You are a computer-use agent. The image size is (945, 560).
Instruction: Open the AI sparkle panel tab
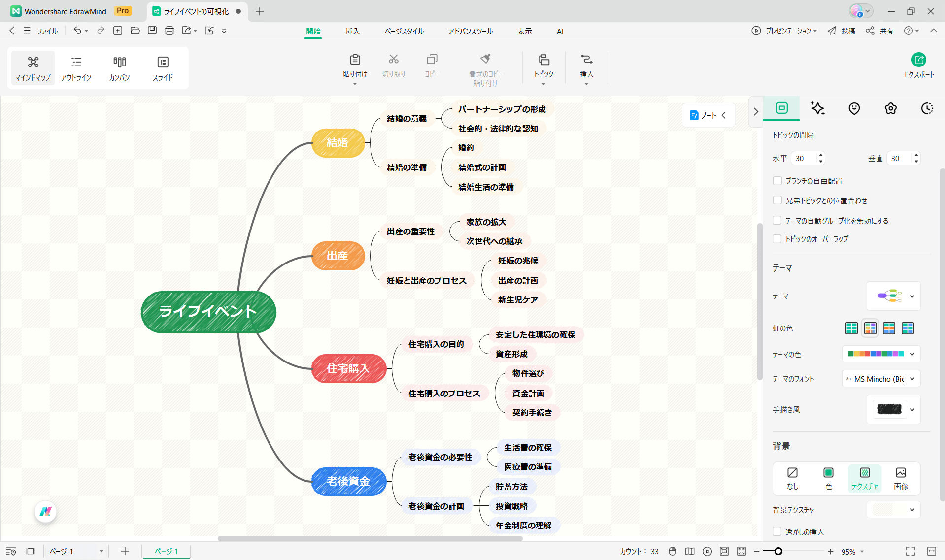[x=818, y=108]
